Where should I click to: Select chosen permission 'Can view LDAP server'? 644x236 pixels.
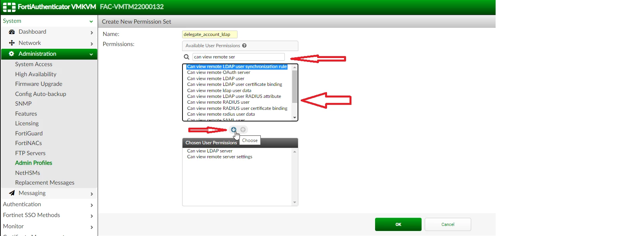[210, 151]
